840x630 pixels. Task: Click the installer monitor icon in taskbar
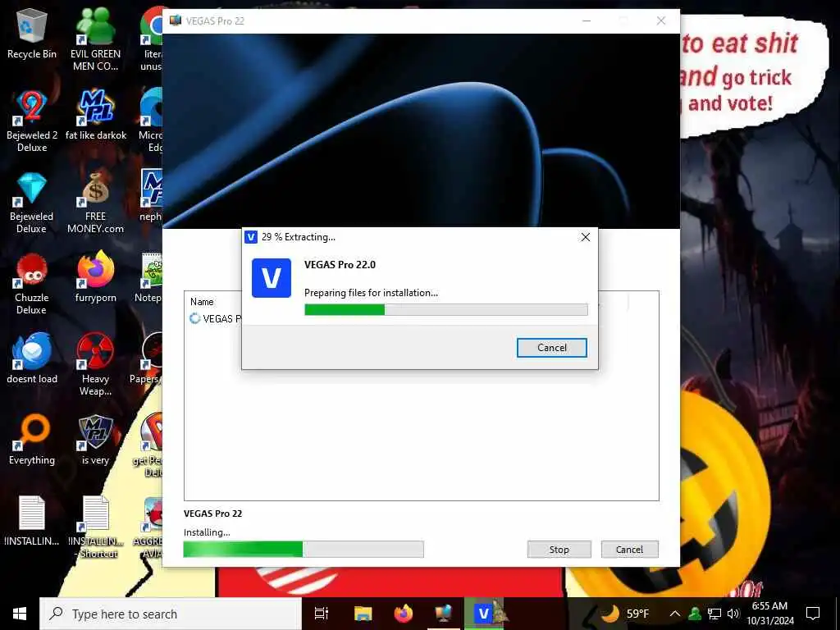coord(444,614)
